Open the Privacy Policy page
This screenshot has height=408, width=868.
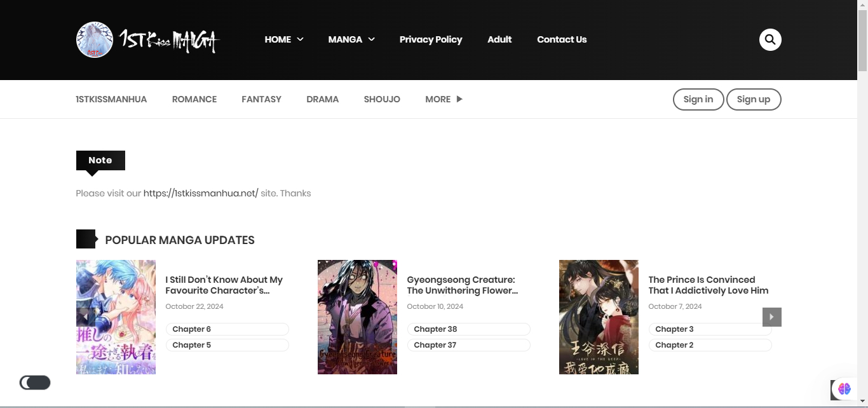click(430, 39)
